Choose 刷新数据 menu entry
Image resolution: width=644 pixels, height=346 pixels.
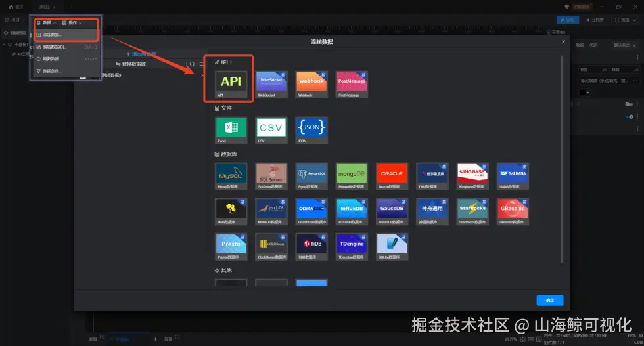[x=66, y=58]
